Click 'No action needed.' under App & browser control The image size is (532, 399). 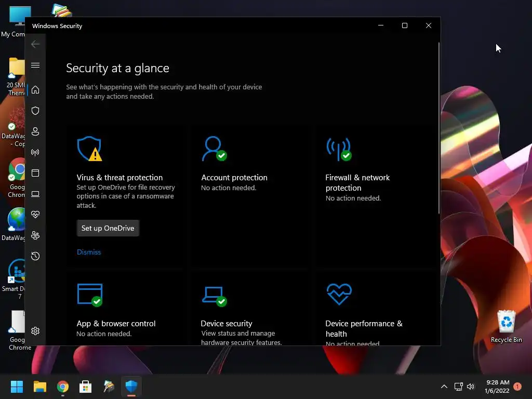point(104,334)
